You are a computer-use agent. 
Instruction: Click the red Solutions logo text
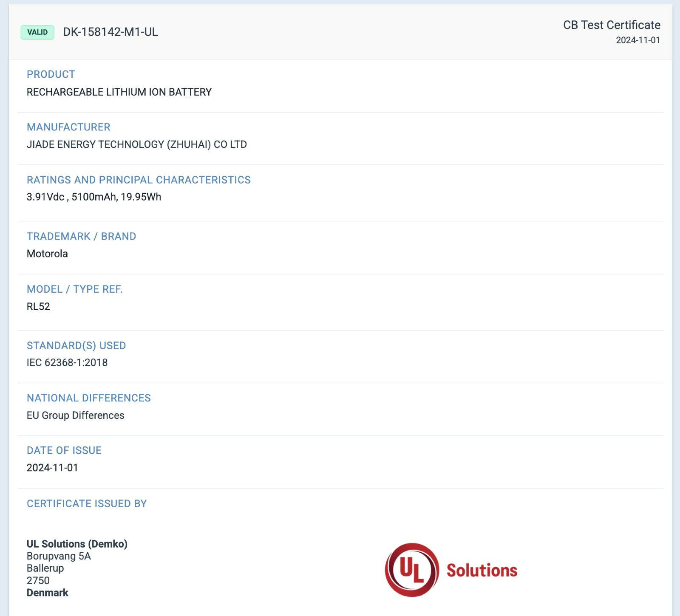[482, 570]
